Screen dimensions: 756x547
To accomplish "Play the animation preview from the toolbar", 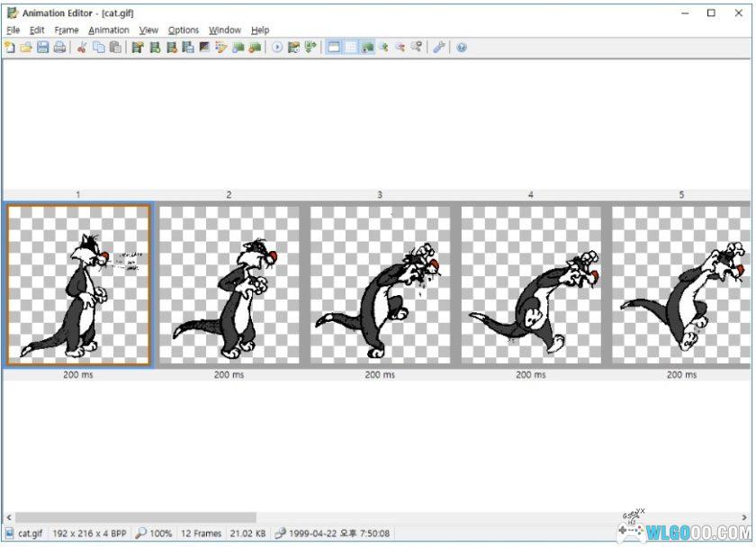I will 277,48.
